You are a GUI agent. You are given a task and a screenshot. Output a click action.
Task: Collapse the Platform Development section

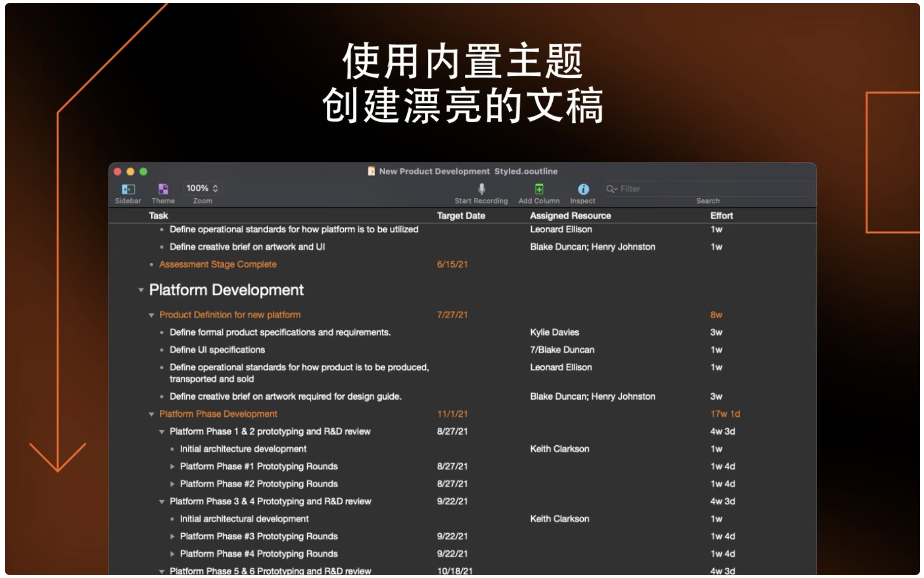click(140, 290)
